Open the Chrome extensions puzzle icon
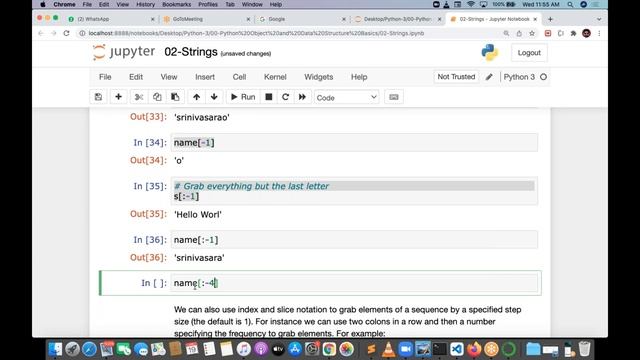Screen dimensions: 640x360 [573, 33]
